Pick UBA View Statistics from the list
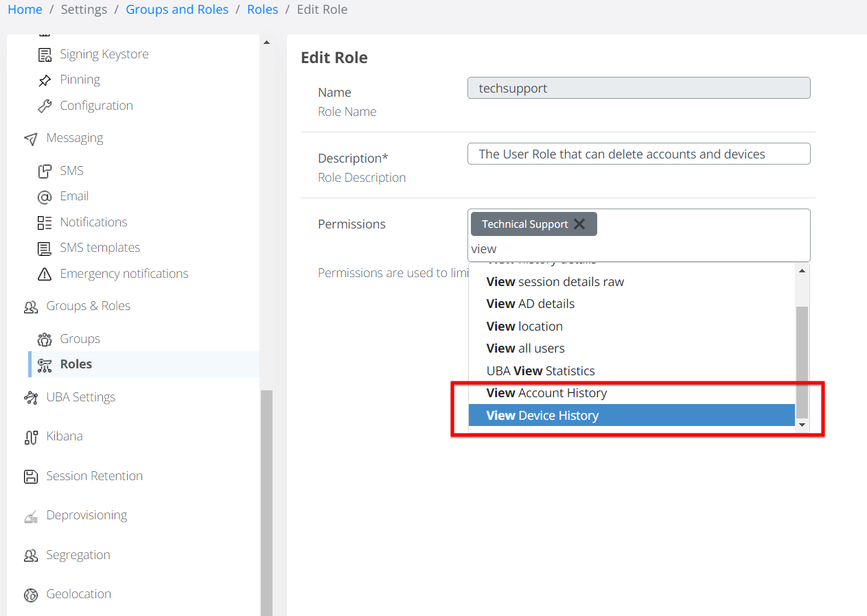867x616 pixels. [x=541, y=370]
